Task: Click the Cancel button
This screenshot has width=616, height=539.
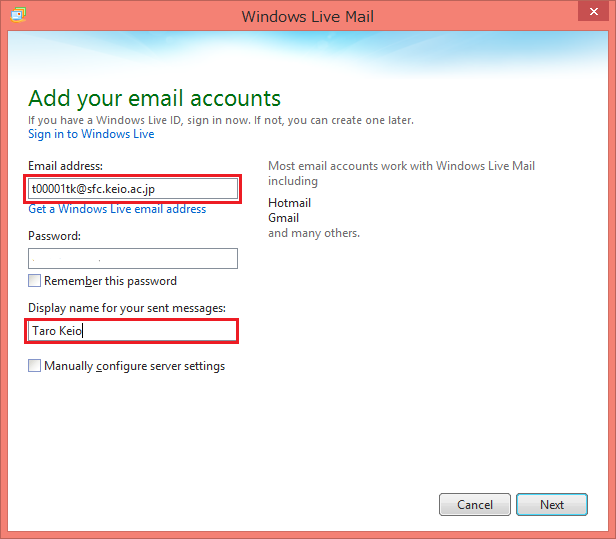Action: [475, 505]
